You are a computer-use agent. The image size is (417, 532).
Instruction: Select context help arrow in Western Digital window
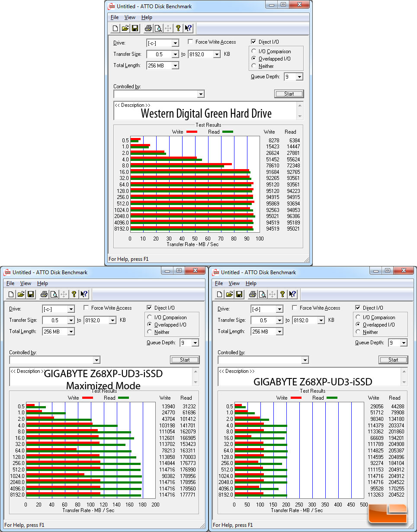pyautogui.click(x=188, y=29)
